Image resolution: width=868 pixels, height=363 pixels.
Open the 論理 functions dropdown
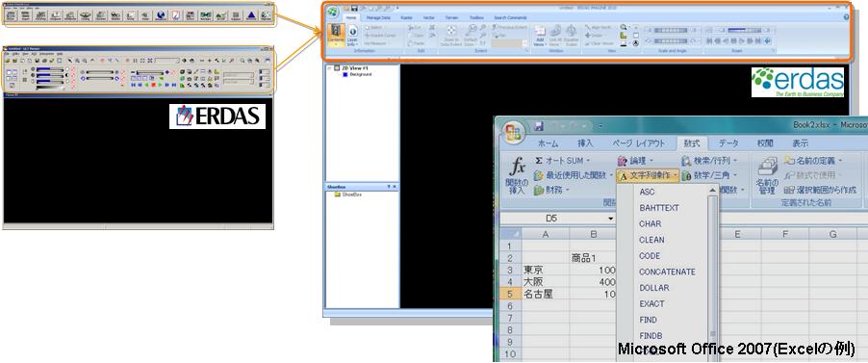(635, 161)
